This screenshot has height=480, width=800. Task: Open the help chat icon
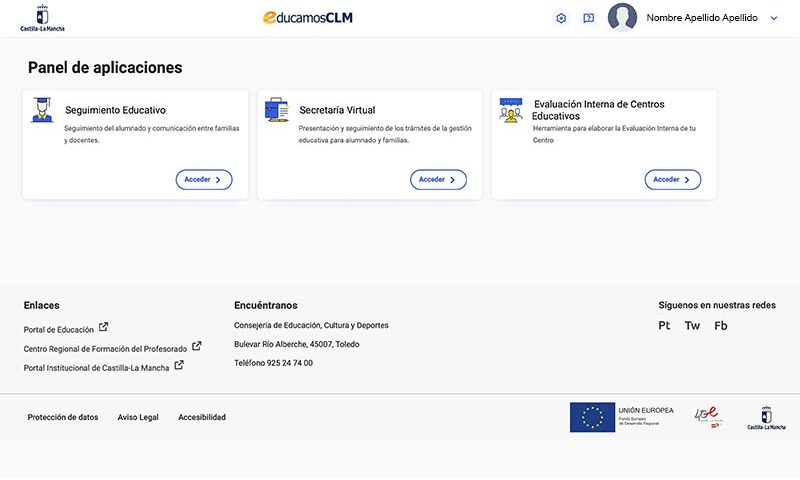tap(588, 18)
